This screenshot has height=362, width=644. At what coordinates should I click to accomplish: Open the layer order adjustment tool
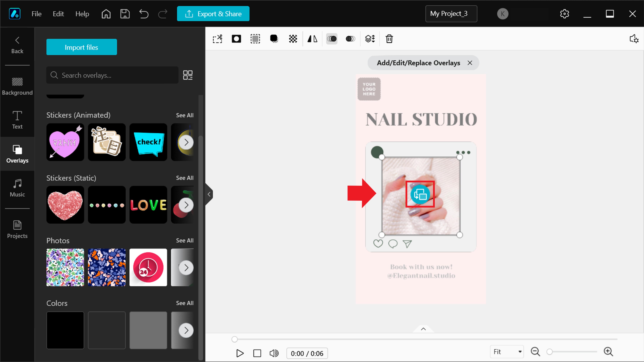coord(370,39)
